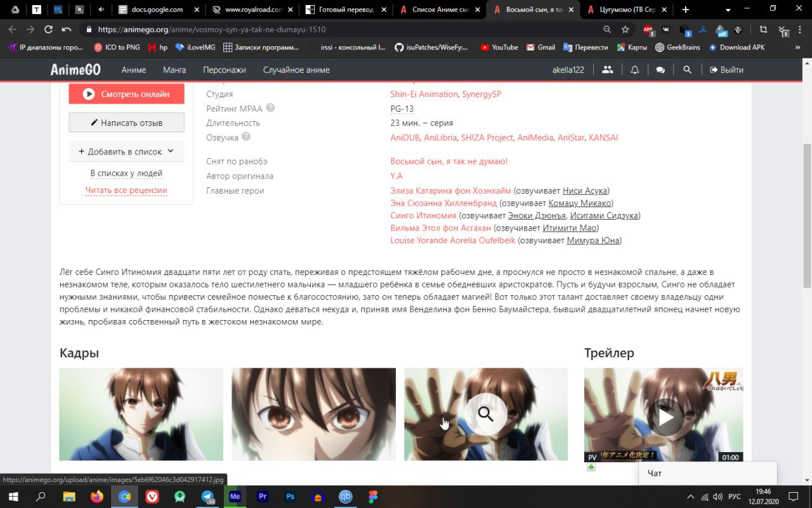Open the Shin-Ei Animation studio link
This screenshot has height=508, width=812.
click(x=424, y=94)
